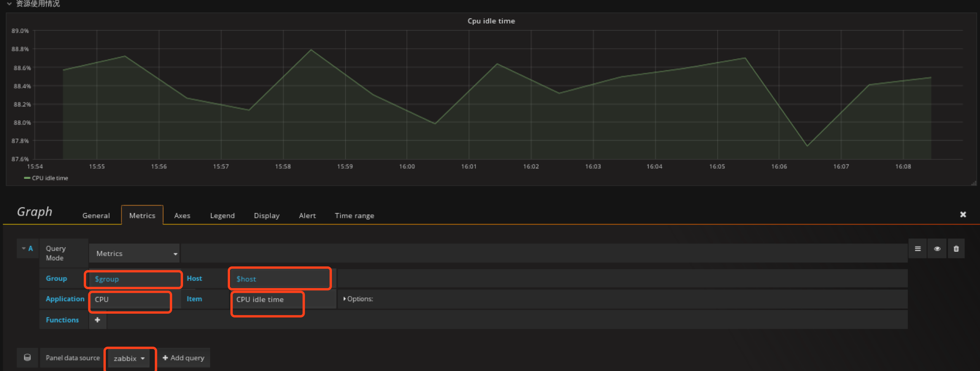Click the database icon beside Panel data source

tap(27, 357)
